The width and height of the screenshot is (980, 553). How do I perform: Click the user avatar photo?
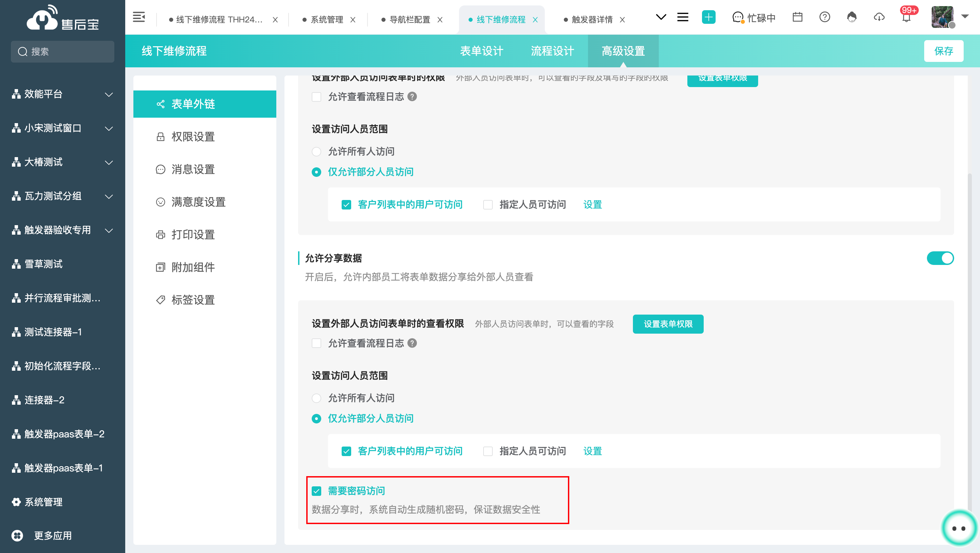point(942,17)
